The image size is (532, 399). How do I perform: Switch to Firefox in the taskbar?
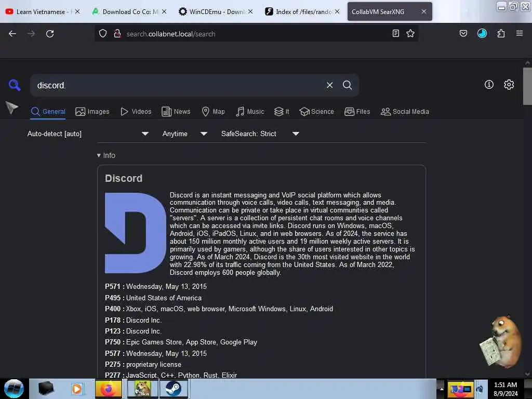109,389
